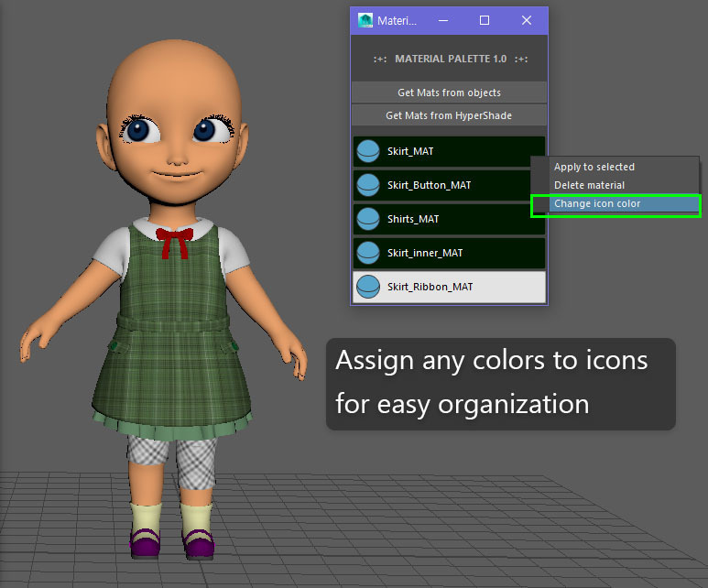Select the Shirts_MAT material name
This screenshot has width=708, height=588.
click(413, 219)
